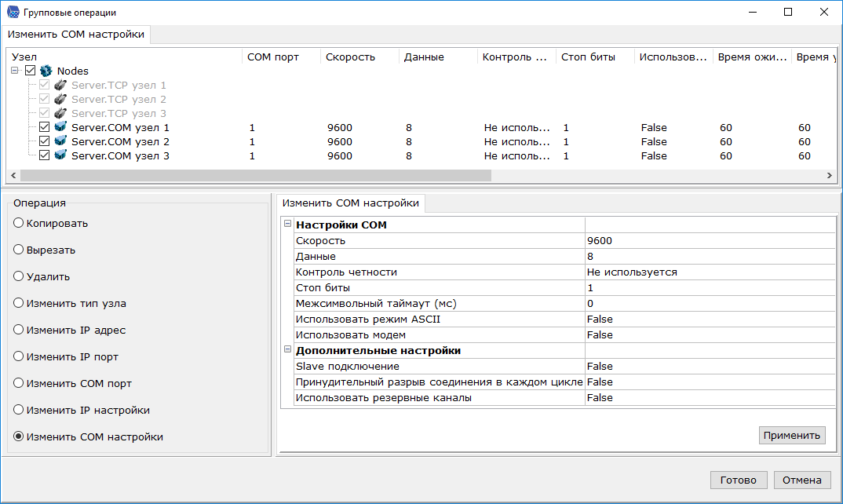
Task: Select the upper Изменить COM настройки tab
Action: (76, 35)
